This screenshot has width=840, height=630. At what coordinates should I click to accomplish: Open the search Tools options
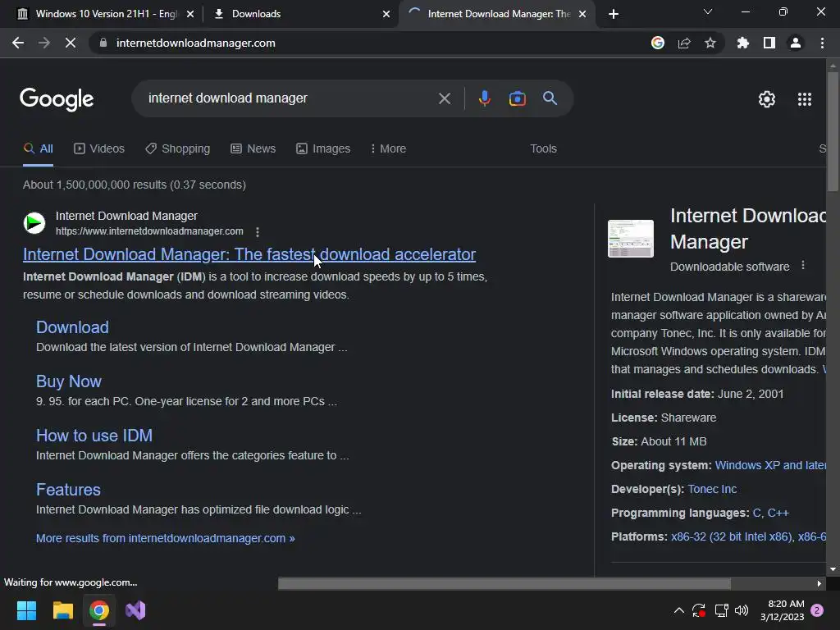(543, 148)
